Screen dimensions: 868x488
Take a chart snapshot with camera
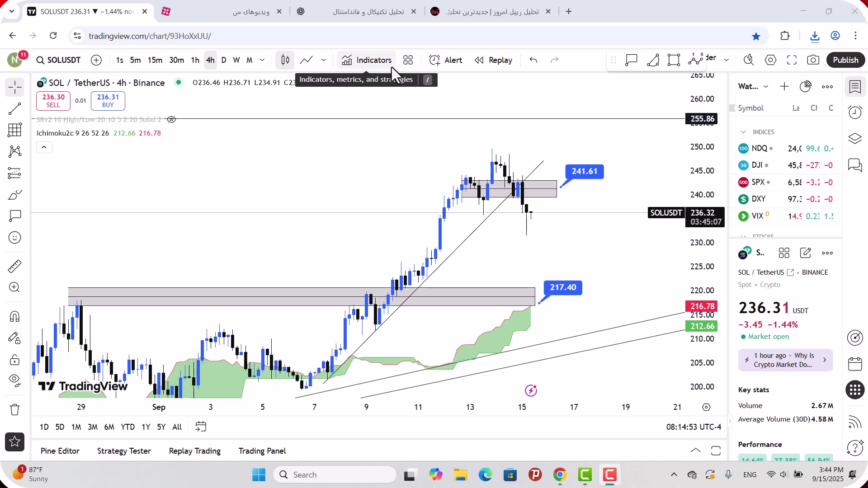tap(813, 60)
